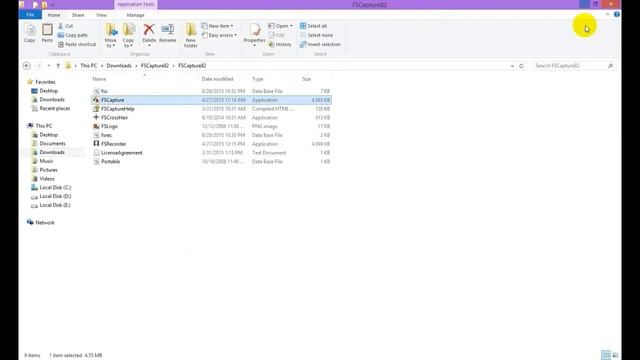Select the FSCrossHair application
The image size is (640, 360).
[x=211, y=118]
